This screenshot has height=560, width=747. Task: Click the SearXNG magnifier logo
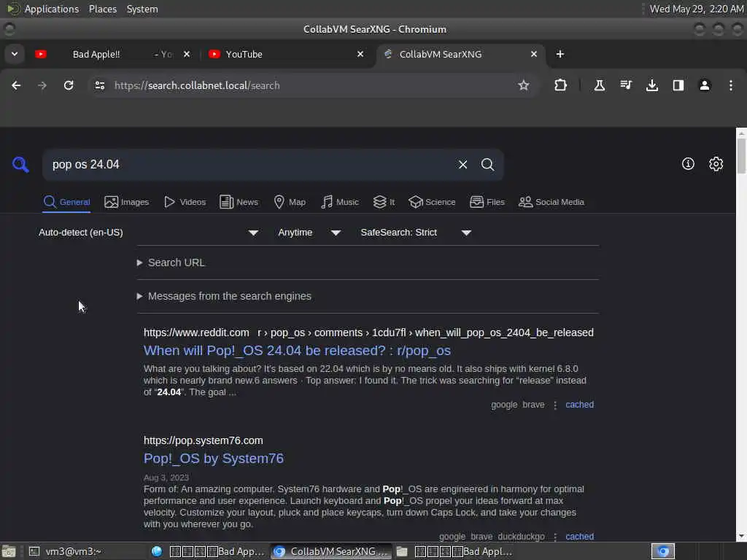[x=20, y=164]
